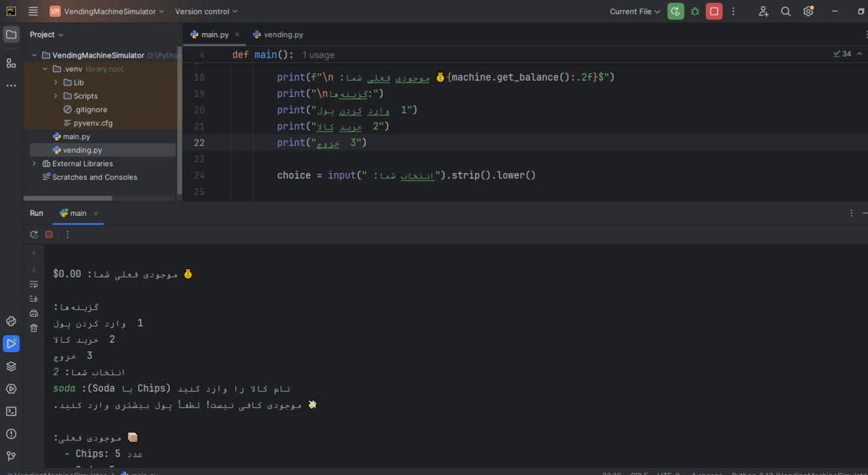Click the 'def main():' sticky line

(263, 55)
